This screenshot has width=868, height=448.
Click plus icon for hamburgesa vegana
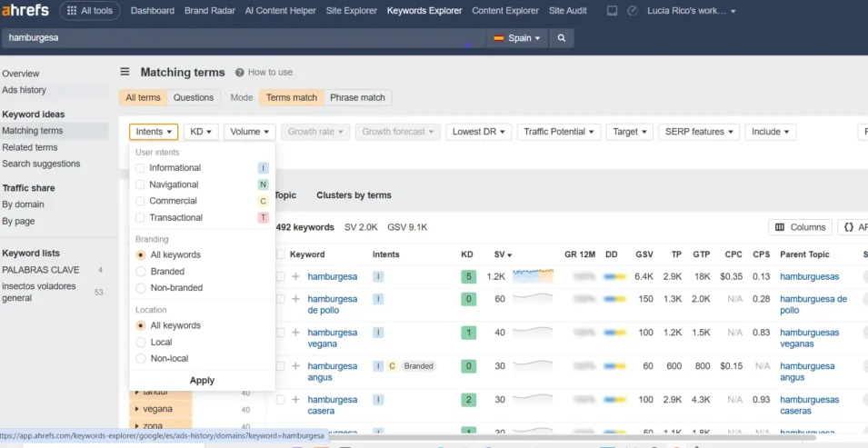(295, 333)
